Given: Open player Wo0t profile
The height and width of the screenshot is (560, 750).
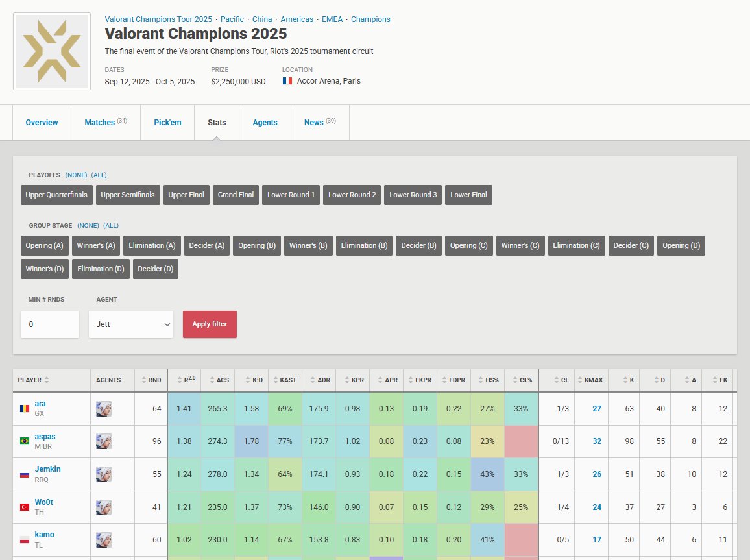Looking at the screenshot, I should 43,502.
